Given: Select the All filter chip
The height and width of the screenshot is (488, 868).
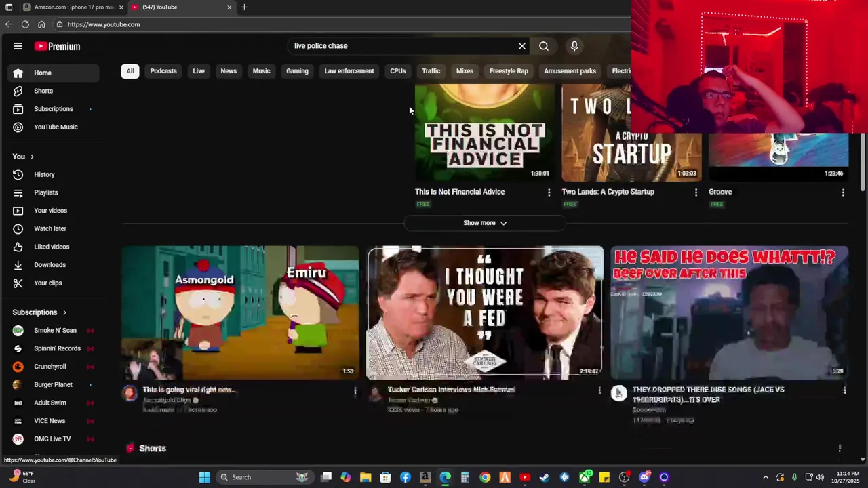Looking at the screenshot, I should [x=130, y=71].
